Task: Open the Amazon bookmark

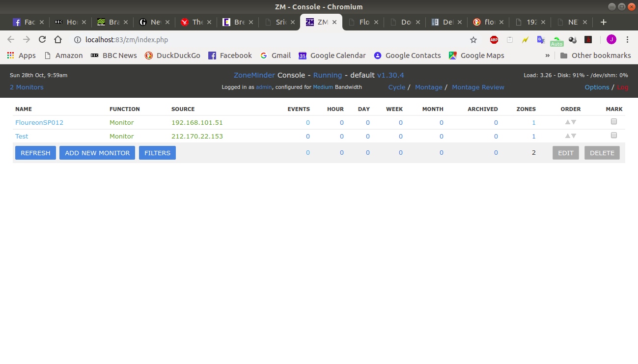Action: (63, 56)
